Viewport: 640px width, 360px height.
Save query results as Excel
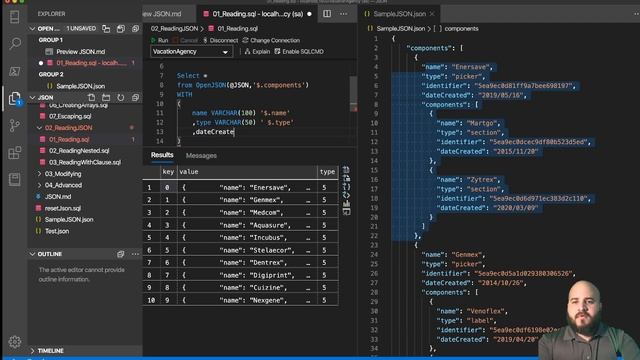[346, 178]
